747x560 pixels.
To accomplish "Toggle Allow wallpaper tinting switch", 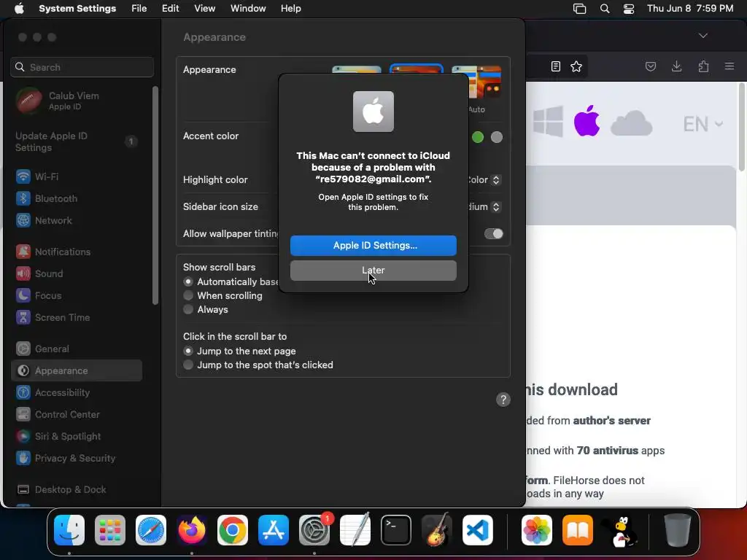I will tap(494, 234).
